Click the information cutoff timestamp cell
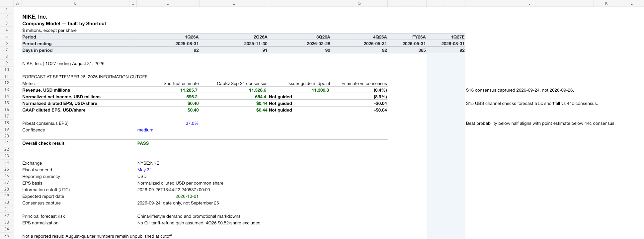This screenshot has height=239, width=644. click(174, 190)
